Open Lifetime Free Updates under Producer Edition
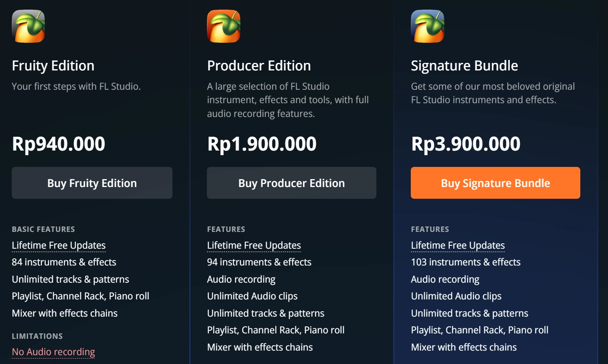Image resolution: width=608 pixels, height=364 pixels. point(254,245)
